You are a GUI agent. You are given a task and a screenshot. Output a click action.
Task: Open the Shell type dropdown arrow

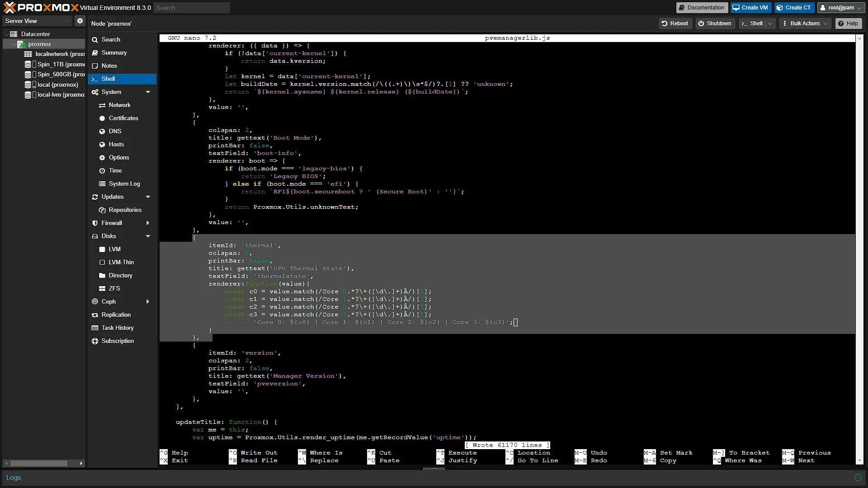[x=770, y=23]
